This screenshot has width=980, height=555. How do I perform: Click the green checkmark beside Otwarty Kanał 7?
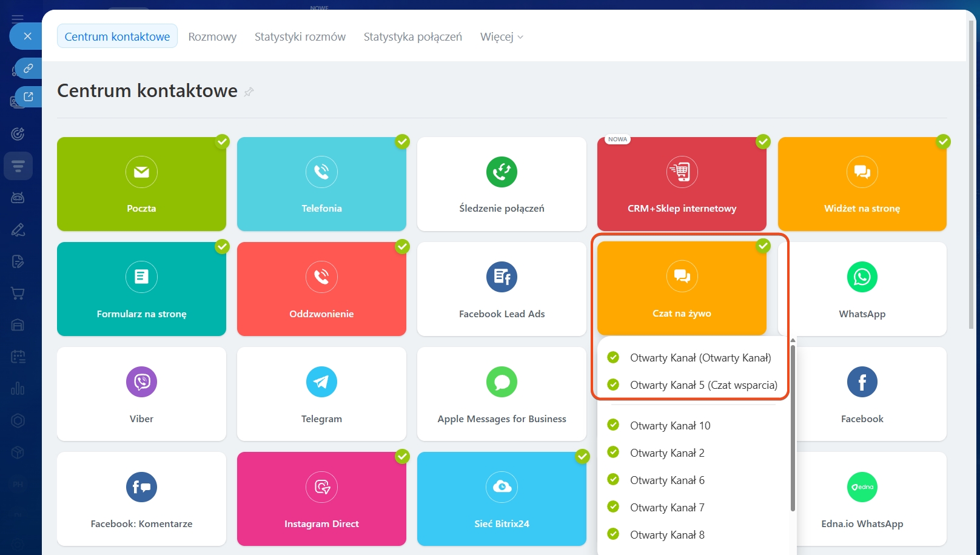point(613,506)
